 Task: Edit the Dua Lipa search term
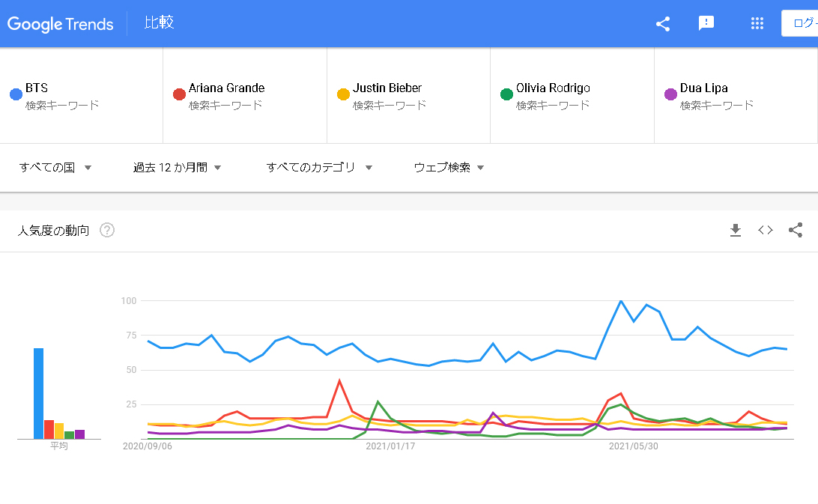(703, 88)
